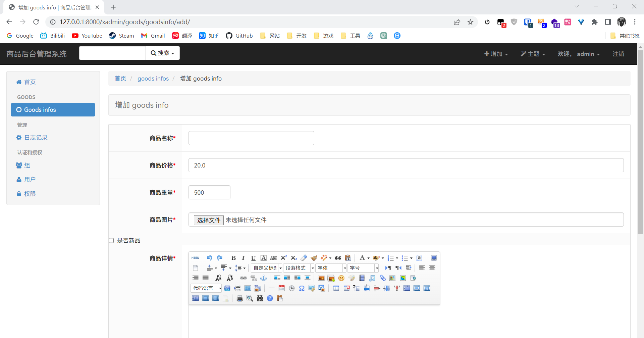Click the undo arrow in the editor toolbar

(x=210, y=258)
